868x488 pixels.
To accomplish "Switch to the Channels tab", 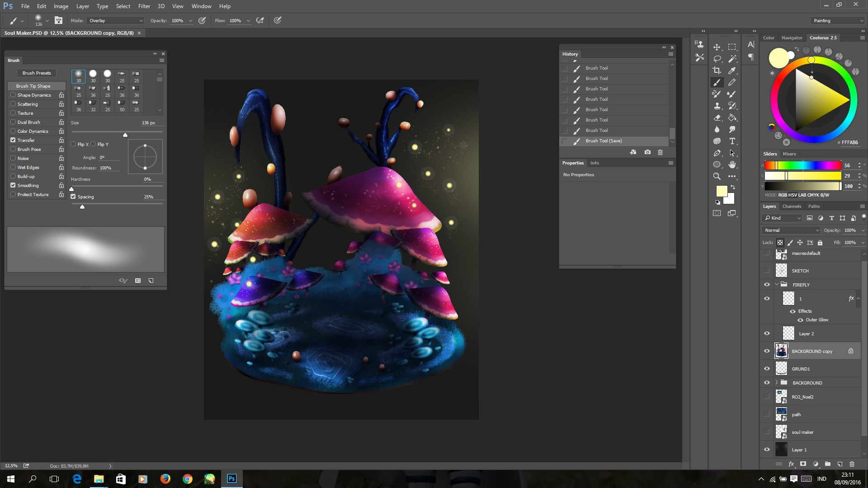I will [x=792, y=206].
